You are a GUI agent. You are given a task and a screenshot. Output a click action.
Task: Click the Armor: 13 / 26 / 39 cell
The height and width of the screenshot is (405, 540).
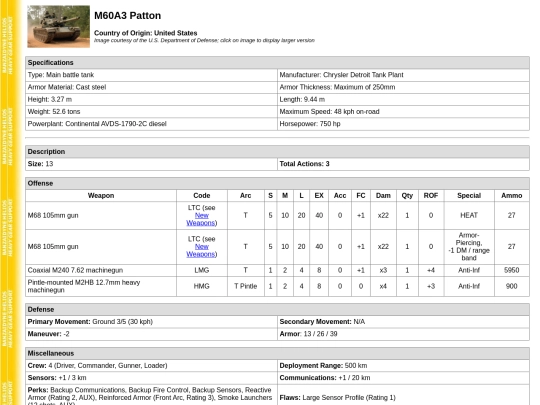(x=403, y=334)
